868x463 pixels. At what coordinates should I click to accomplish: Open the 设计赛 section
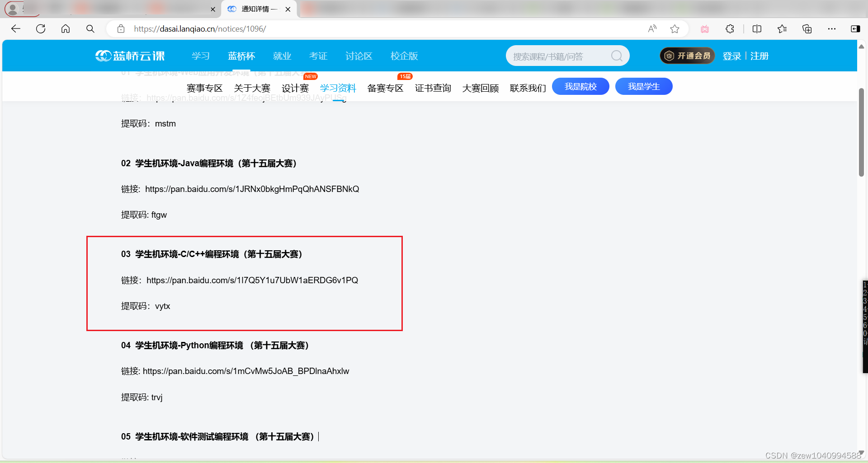coord(295,88)
